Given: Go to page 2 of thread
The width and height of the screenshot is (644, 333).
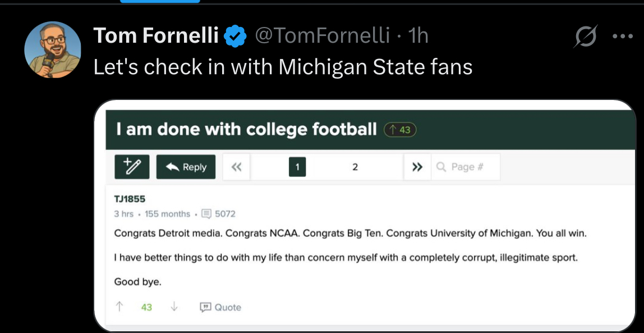Looking at the screenshot, I should point(355,167).
